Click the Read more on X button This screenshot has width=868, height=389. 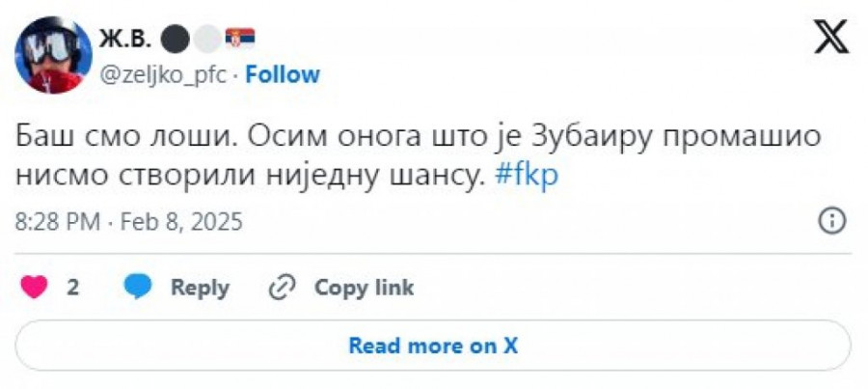(x=433, y=346)
